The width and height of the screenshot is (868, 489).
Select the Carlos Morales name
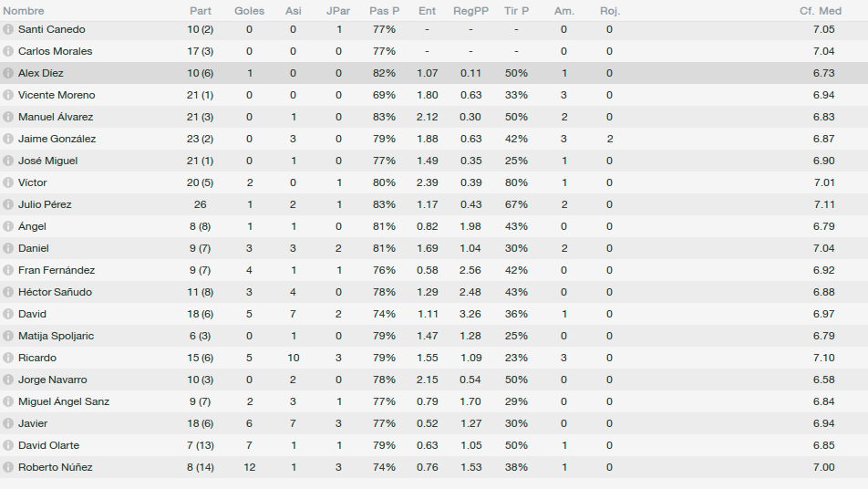point(56,51)
